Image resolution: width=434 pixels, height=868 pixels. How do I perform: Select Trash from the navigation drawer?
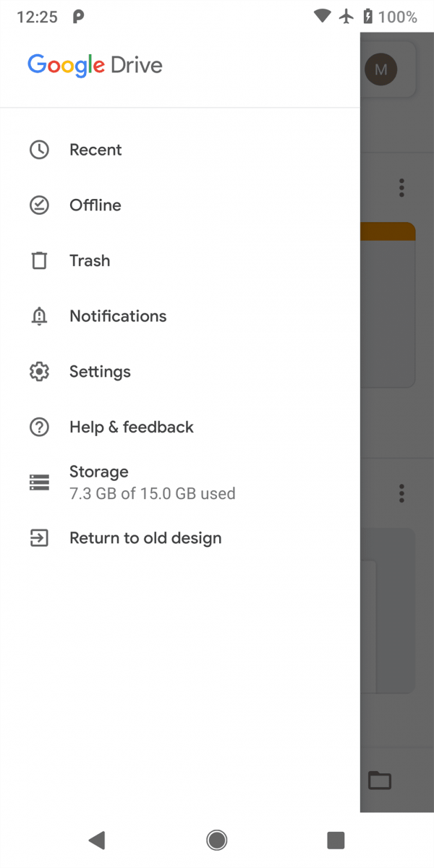[x=90, y=260]
